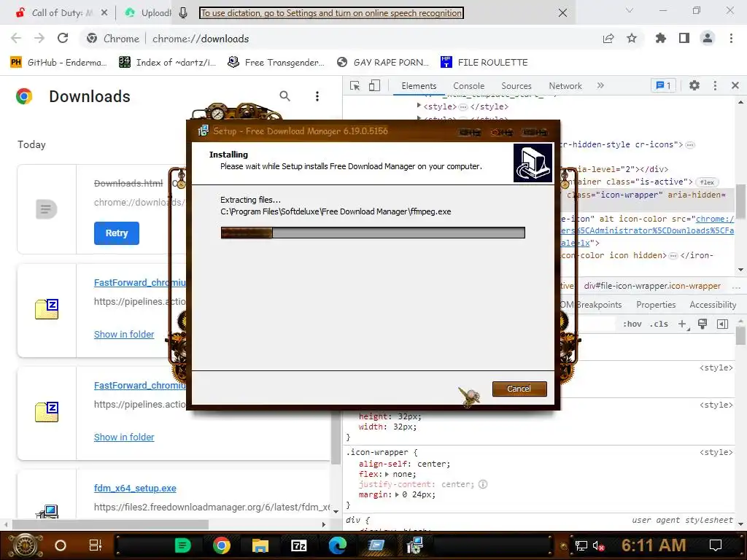The height and width of the screenshot is (560, 747).
Task: Open the DevTools customize three-dot menu
Action: (x=715, y=86)
